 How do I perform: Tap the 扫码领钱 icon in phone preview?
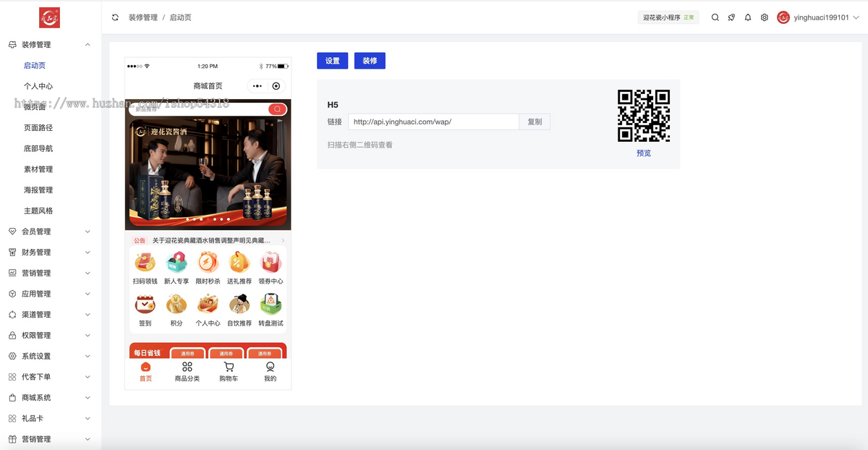pyautogui.click(x=145, y=263)
